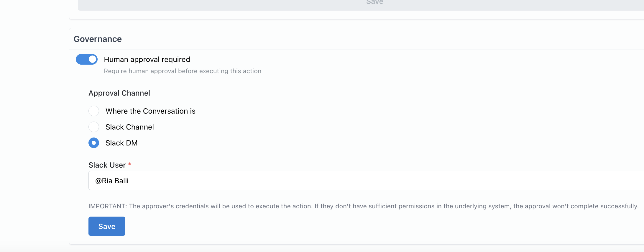Viewport: 644px width, 252px height.
Task: Click the blue Save button under Governance
Action: point(107,226)
